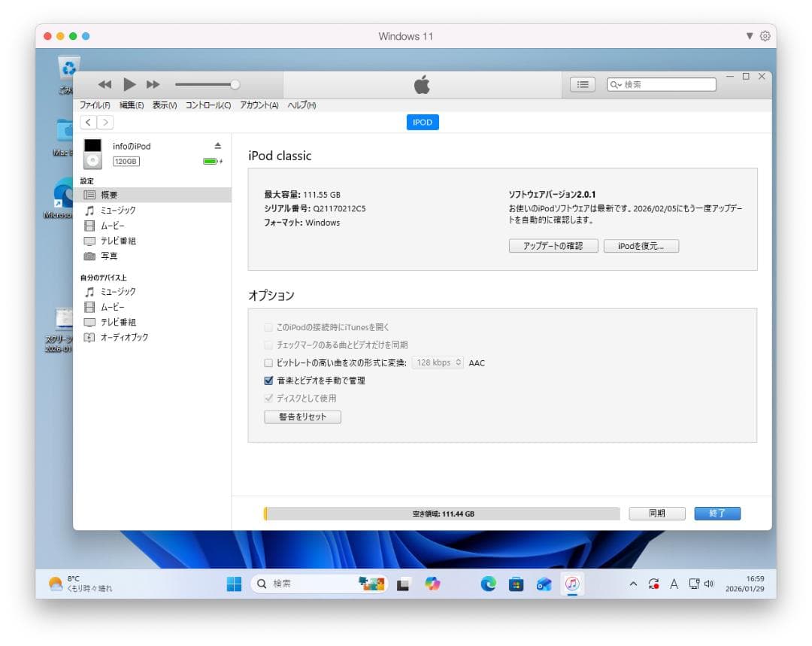812x646 pixels.
Task: Check このiPodの接続時にiTunesを開く
Action: 268,326
